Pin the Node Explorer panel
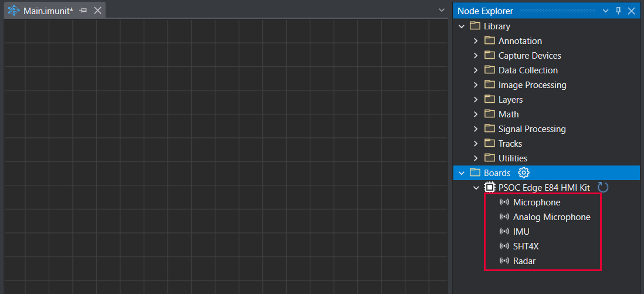This screenshot has height=294, width=644. click(618, 11)
